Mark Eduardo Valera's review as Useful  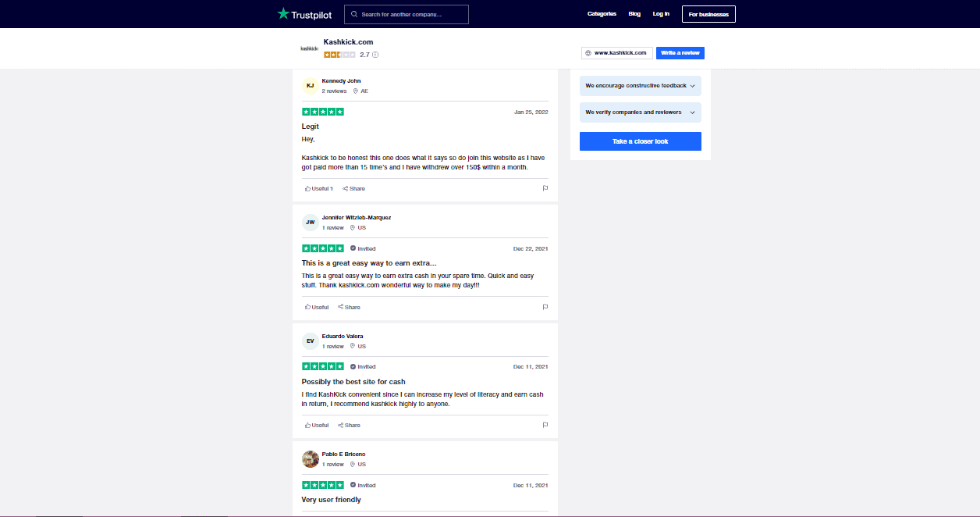[317, 425]
